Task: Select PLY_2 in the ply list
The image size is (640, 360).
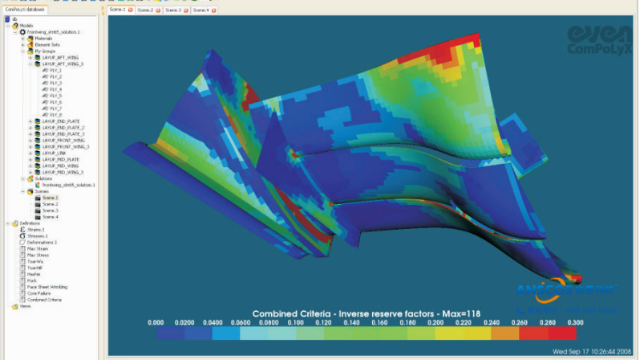Action: click(x=56, y=77)
